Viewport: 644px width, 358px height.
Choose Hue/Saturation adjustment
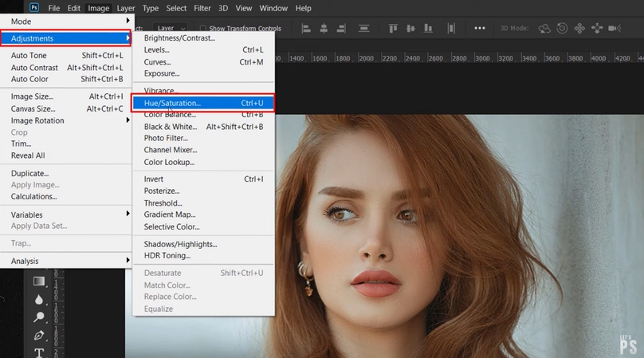(x=203, y=103)
